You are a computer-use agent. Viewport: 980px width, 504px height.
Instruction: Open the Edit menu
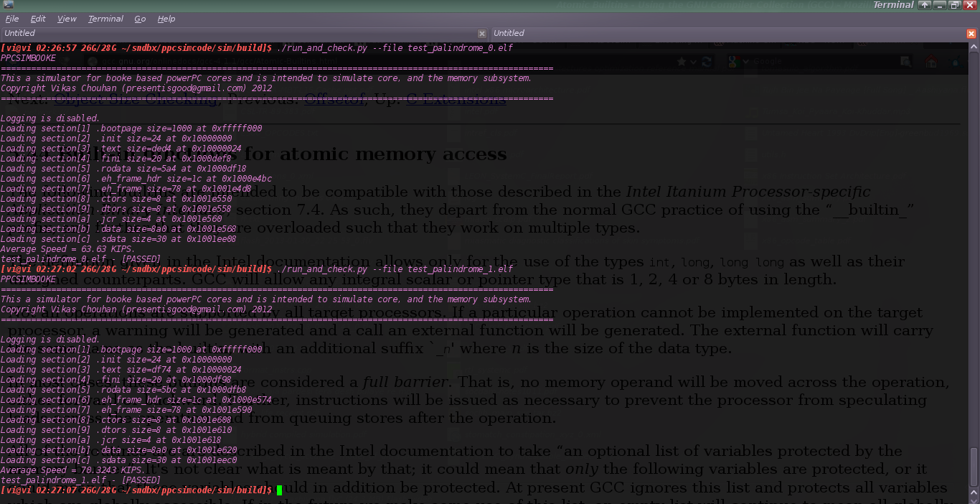click(38, 19)
